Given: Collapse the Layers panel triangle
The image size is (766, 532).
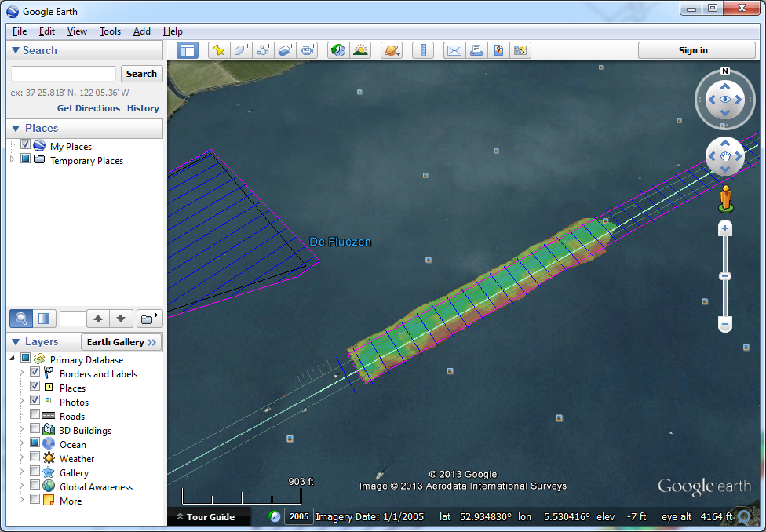Looking at the screenshot, I should (x=16, y=342).
